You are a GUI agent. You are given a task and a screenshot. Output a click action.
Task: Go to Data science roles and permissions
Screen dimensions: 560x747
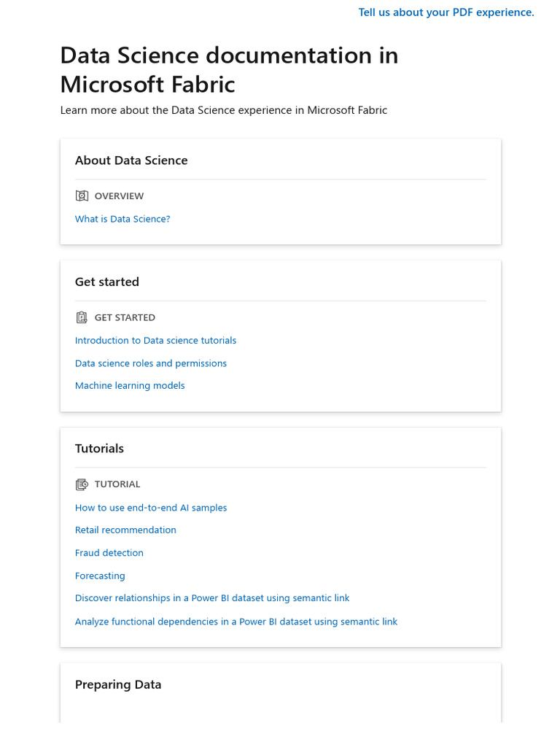click(x=151, y=363)
